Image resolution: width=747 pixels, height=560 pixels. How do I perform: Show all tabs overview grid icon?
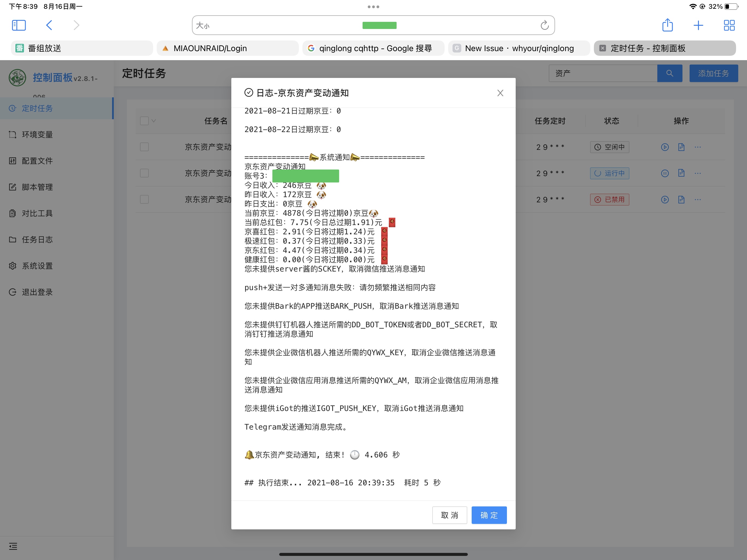click(x=729, y=25)
